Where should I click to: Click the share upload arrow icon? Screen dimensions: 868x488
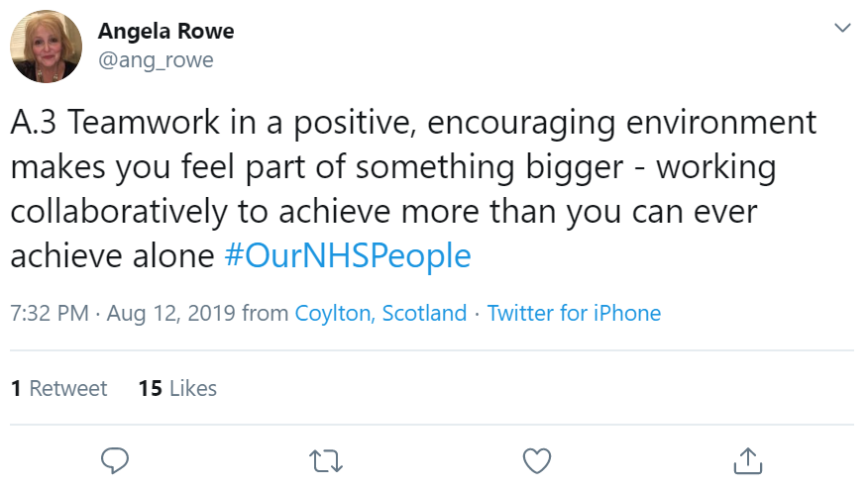click(x=746, y=459)
